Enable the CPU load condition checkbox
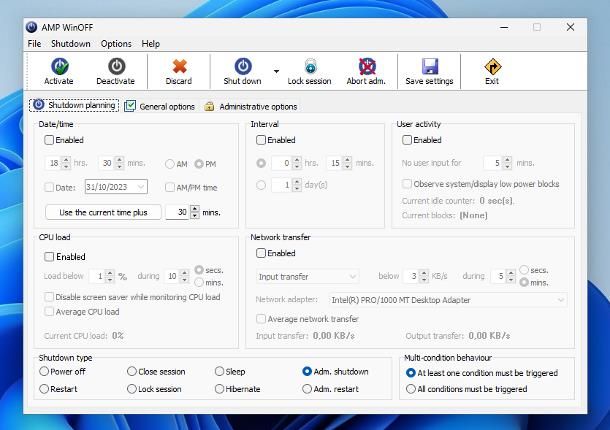 (49, 256)
